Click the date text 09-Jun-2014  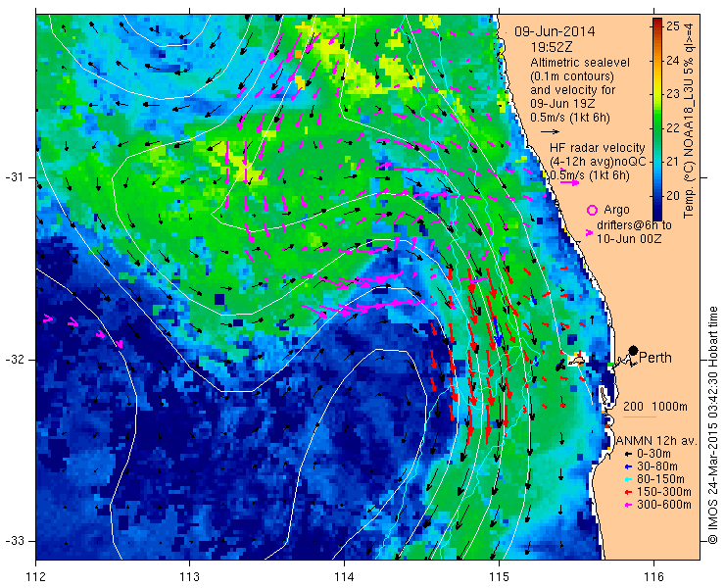pyautogui.click(x=555, y=32)
